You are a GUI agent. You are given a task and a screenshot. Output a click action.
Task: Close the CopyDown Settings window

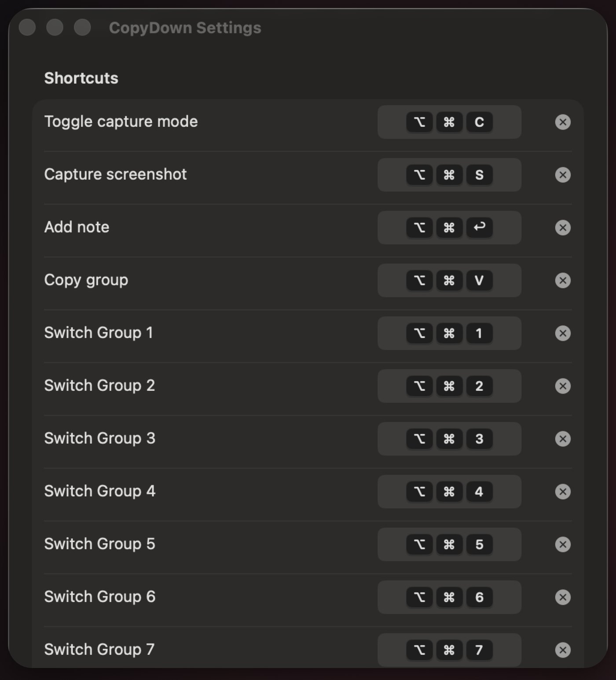[x=27, y=27]
